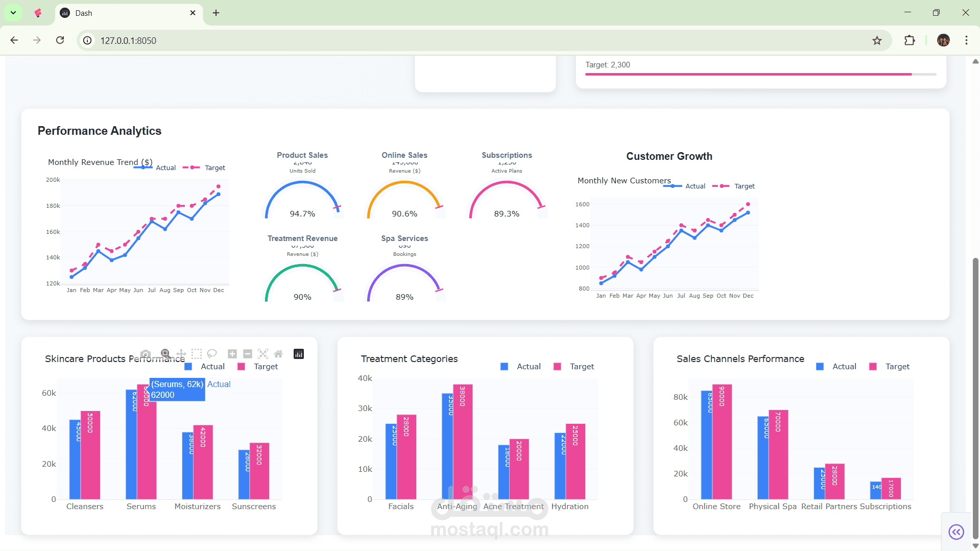Click the Autoscale icon in the modebar
980x551 pixels.
tap(263, 354)
